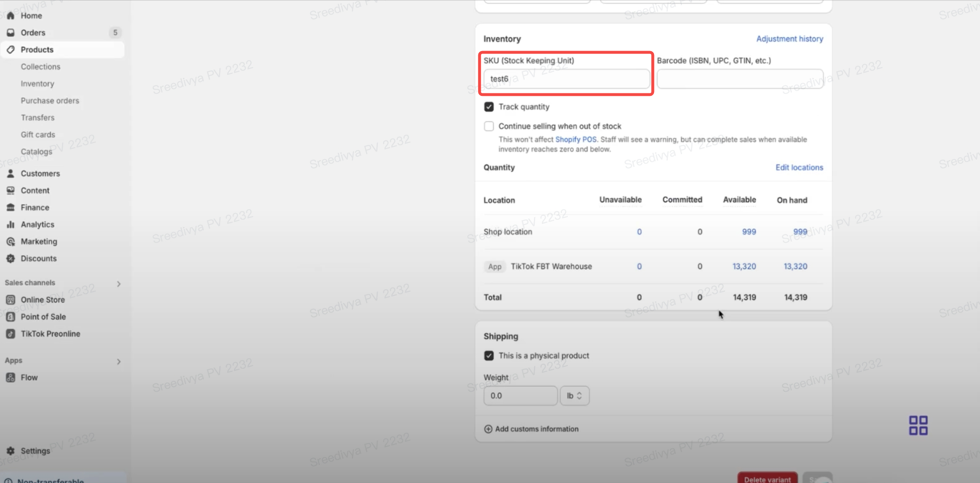
Task: Uncheck This is a physical product
Action: click(x=489, y=356)
